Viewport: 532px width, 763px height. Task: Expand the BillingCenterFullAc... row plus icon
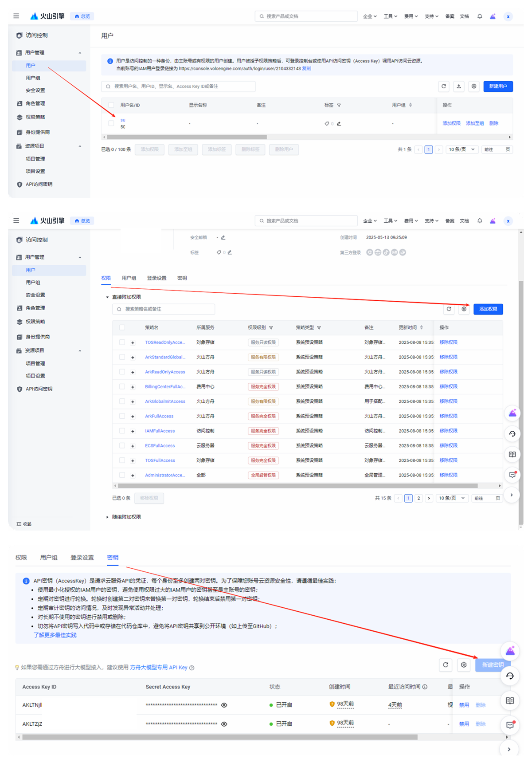(133, 387)
